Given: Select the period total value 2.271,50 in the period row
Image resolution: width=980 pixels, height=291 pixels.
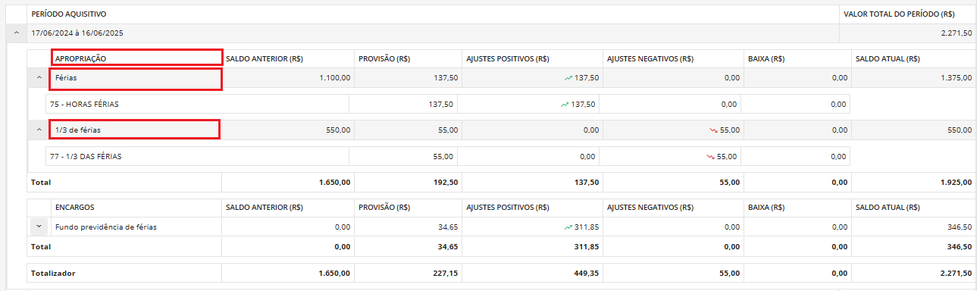Looking at the screenshot, I should [x=957, y=33].
